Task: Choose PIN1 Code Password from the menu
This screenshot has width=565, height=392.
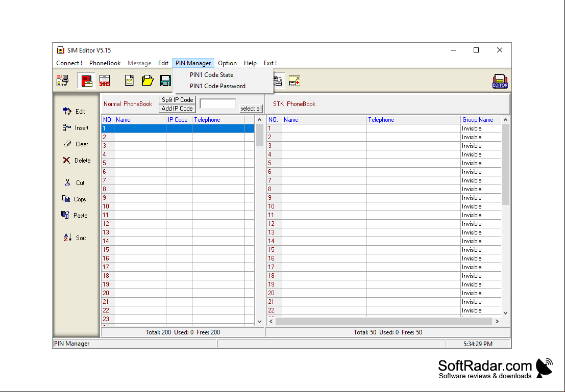Action: (217, 86)
